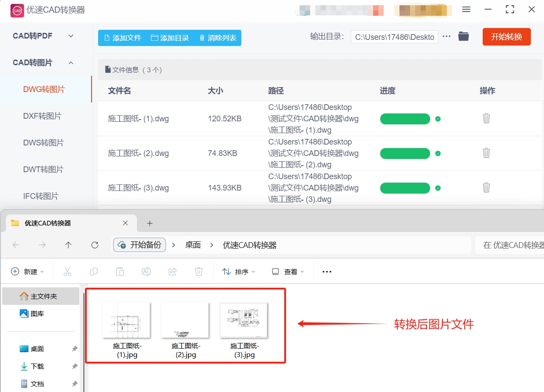544x392 pixels.
Task: Collapse the CAD转图片 section
Action: coord(71,63)
